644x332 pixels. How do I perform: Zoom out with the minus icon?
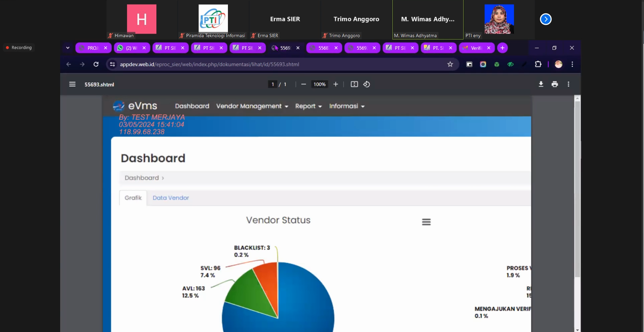303,84
